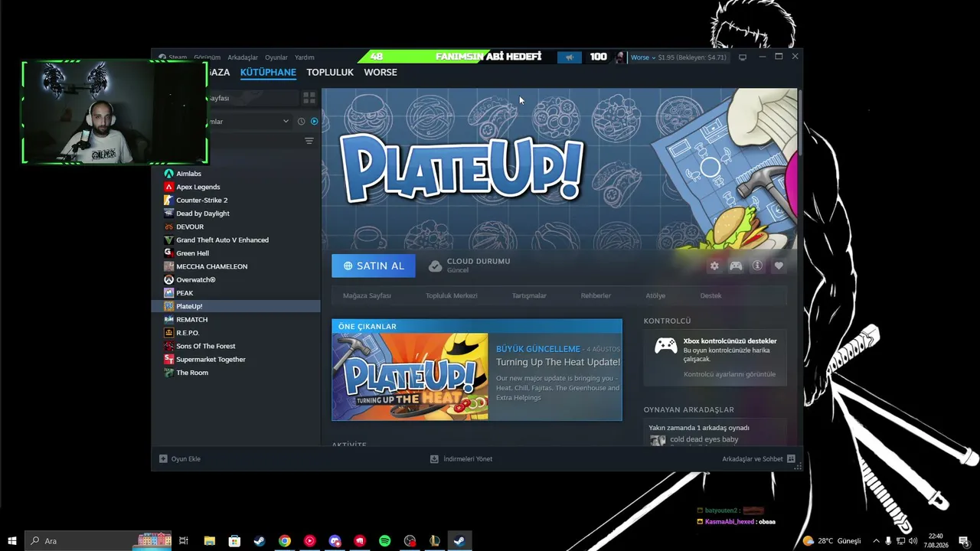Switch to the KÜTÜPHANE tab
The width and height of the screenshot is (980, 551).
[268, 72]
